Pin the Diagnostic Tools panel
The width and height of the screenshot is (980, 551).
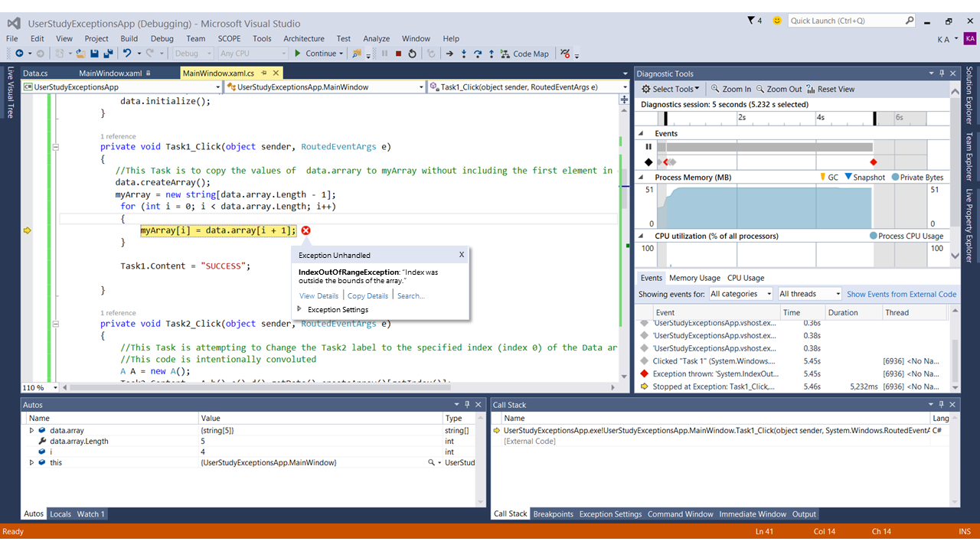[x=942, y=73]
